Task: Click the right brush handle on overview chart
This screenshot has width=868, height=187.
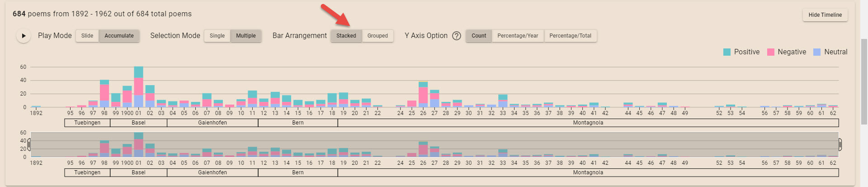Action: tap(840, 144)
